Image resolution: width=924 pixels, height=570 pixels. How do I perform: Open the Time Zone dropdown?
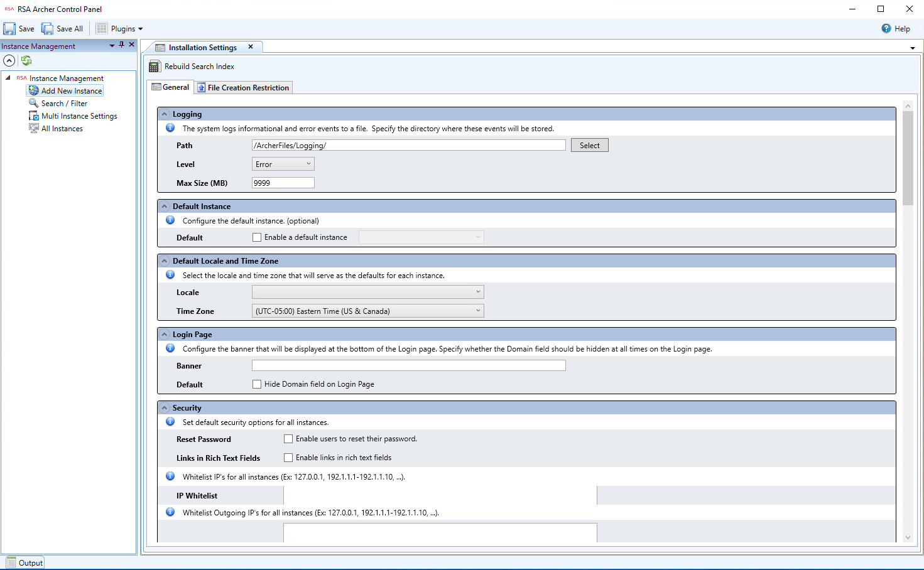368,311
